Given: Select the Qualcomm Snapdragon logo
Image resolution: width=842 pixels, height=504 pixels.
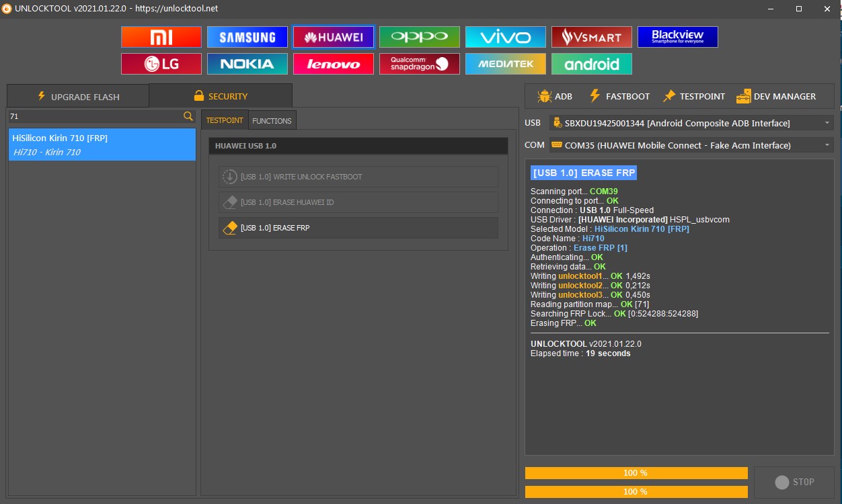Looking at the screenshot, I should [420, 64].
